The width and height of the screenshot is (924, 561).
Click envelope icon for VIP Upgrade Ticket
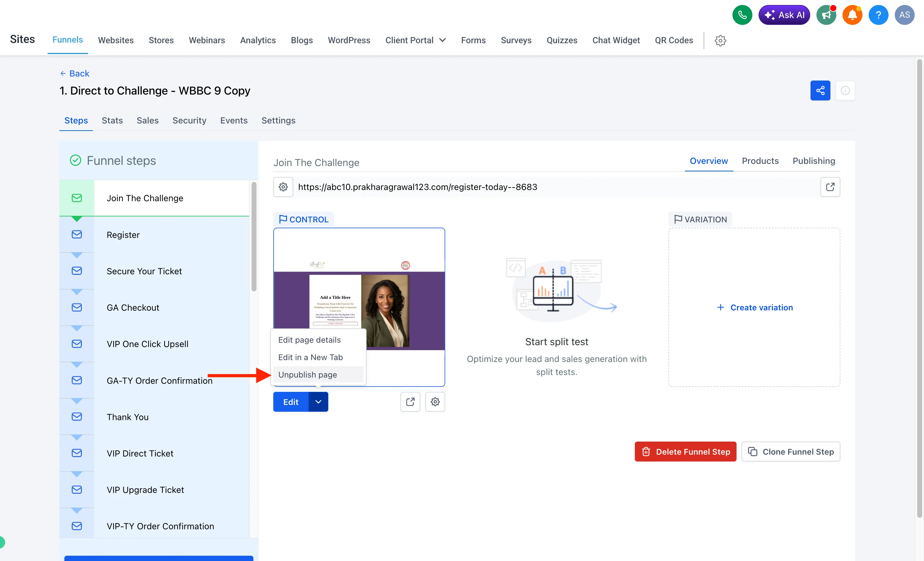click(x=77, y=490)
